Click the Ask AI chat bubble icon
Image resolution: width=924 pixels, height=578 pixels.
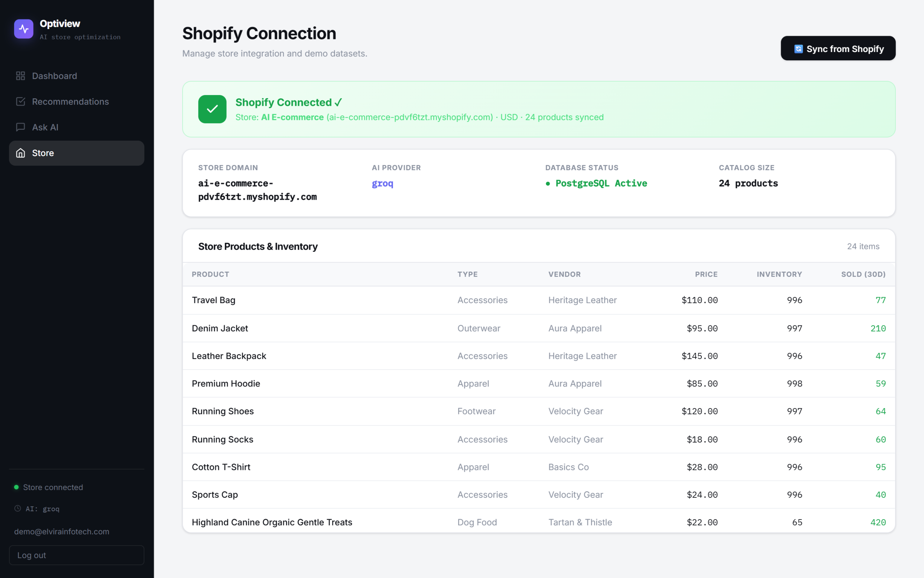coord(21,127)
